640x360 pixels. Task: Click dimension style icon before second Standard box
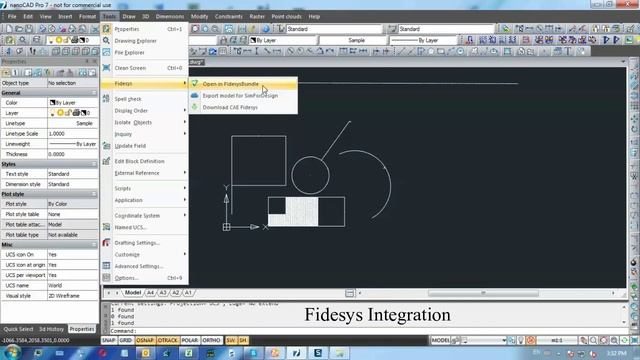click(393, 29)
